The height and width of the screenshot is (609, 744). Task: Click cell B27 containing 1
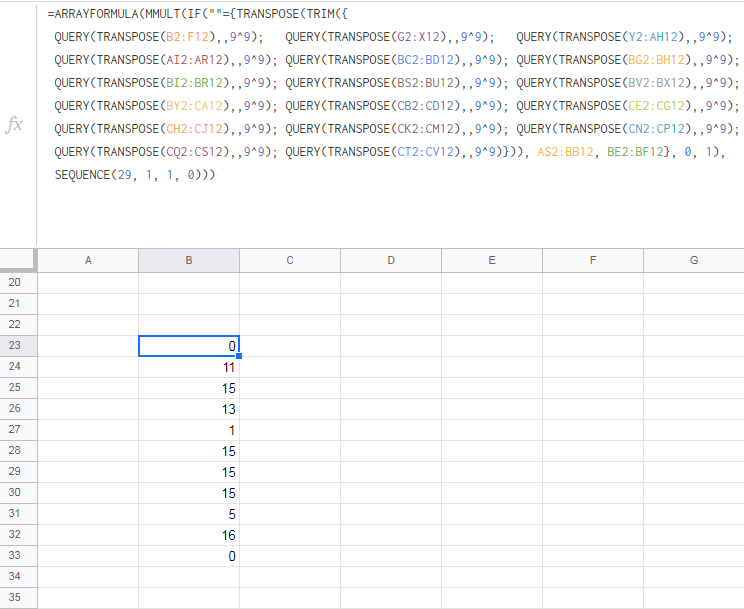point(189,430)
